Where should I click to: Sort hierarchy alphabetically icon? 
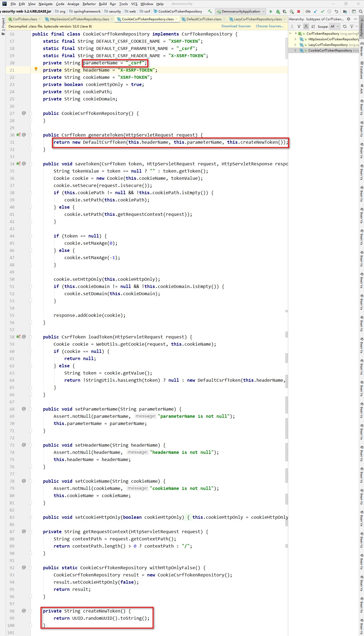313,26
